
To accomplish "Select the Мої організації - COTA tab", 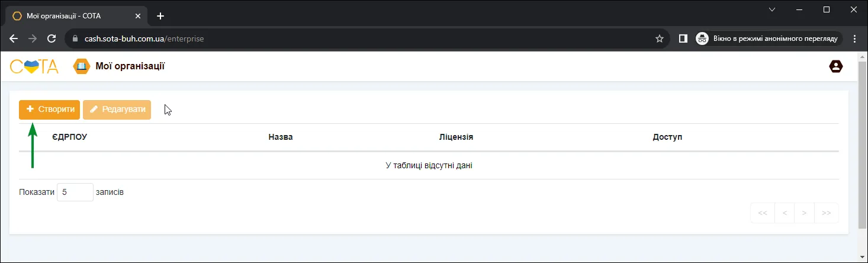I will [x=77, y=16].
